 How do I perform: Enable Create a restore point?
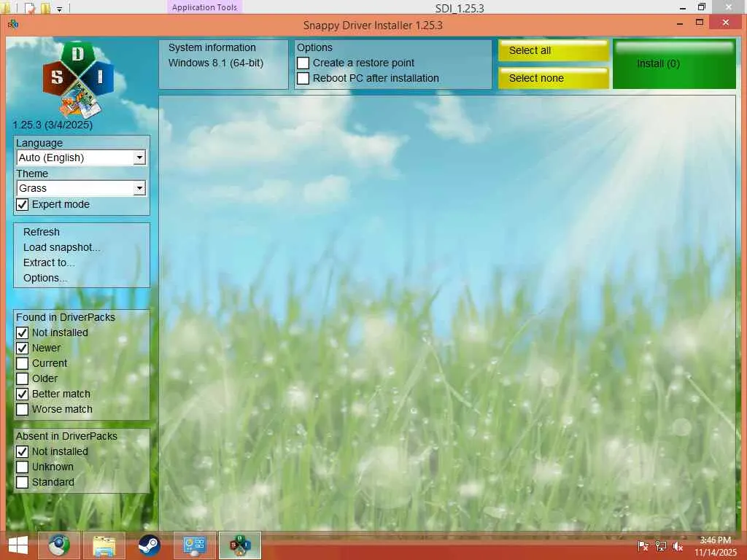(303, 63)
